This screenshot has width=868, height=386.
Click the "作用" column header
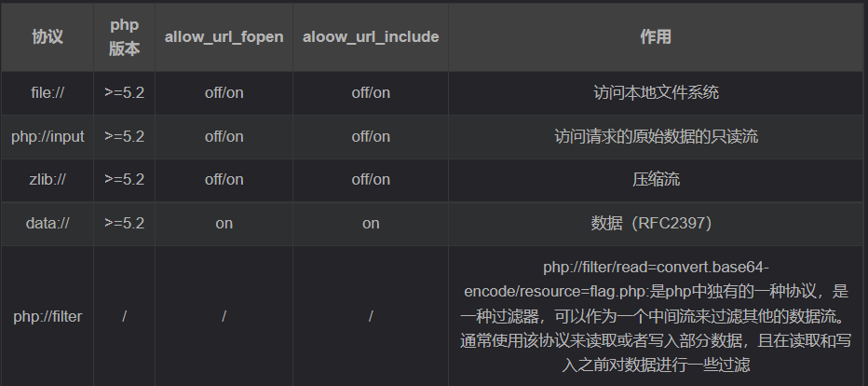coord(656,37)
